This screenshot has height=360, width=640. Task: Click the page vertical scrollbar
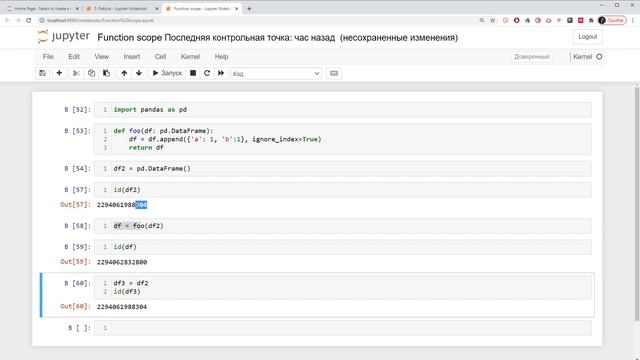(637, 204)
